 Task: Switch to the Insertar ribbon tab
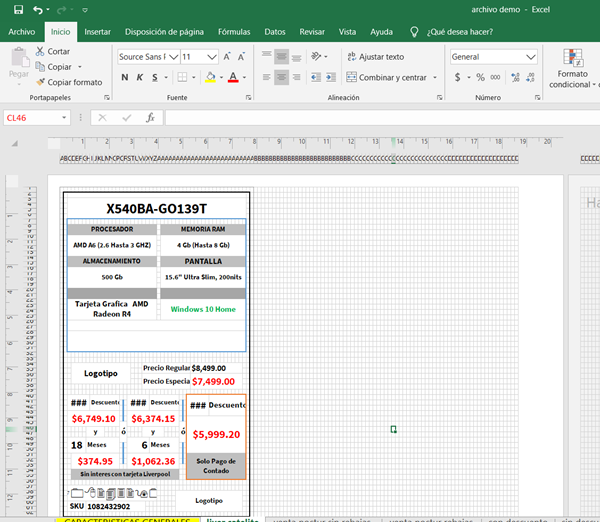(x=98, y=32)
